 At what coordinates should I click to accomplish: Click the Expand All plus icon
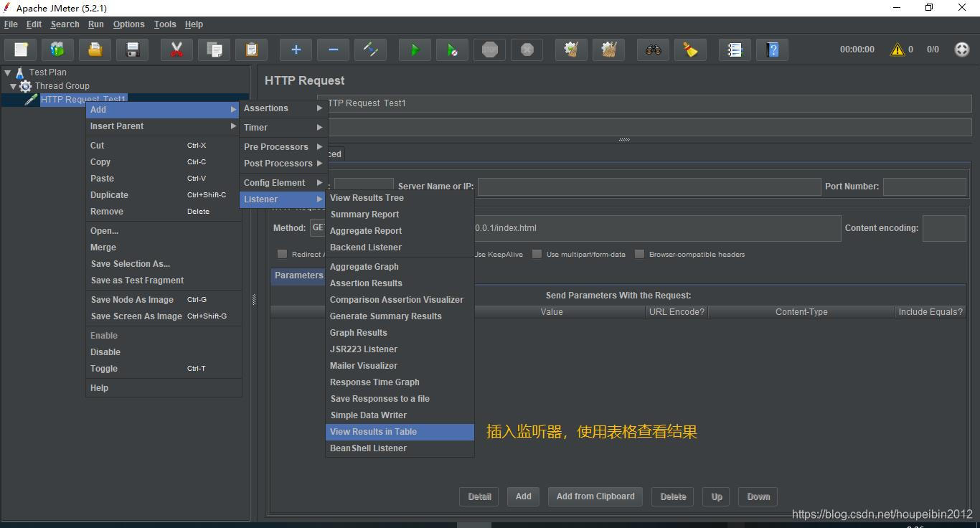tap(296, 49)
